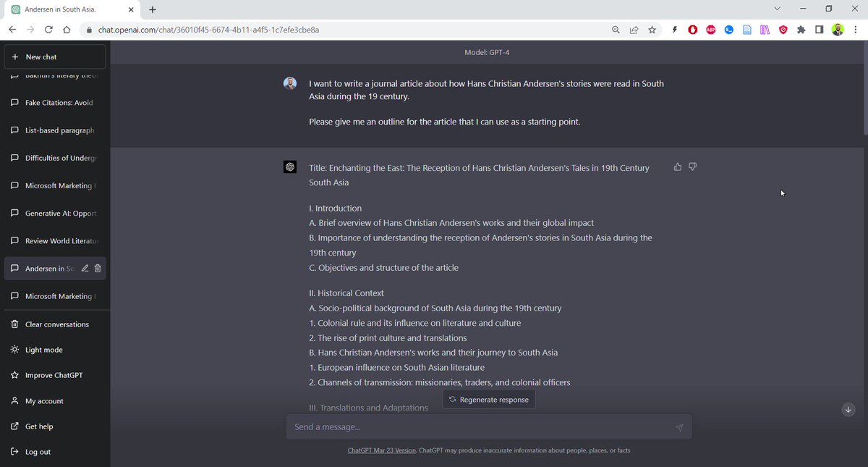Viewport: 868px width, 467px height.
Task: Open Get help
Action: point(55,426)
